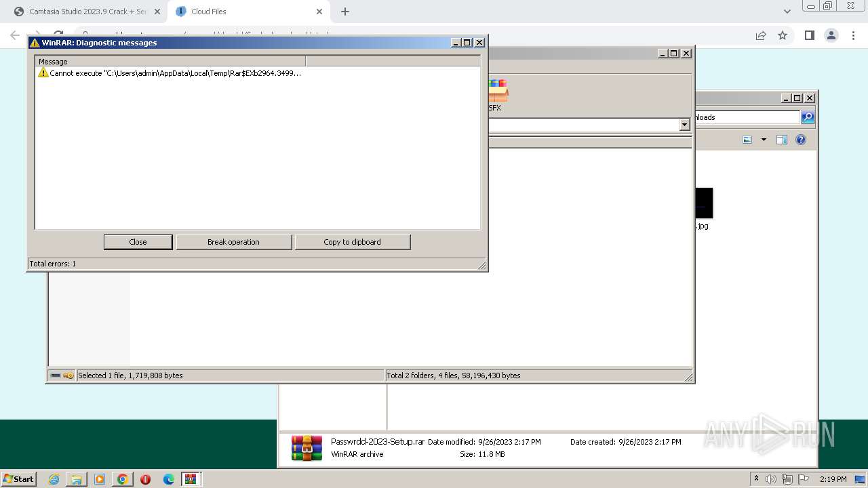The image size is (868, 488).
Task: Open Chrome three-dot menu
Action: click(853, 35)
